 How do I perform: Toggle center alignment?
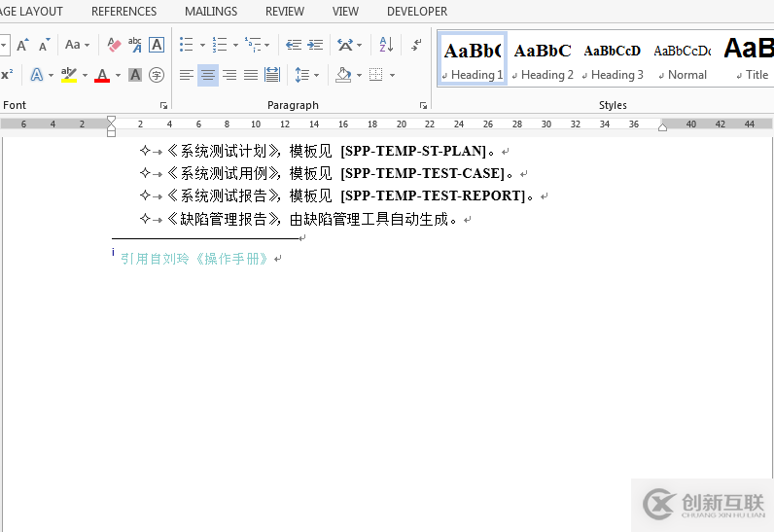pos(208,75)
